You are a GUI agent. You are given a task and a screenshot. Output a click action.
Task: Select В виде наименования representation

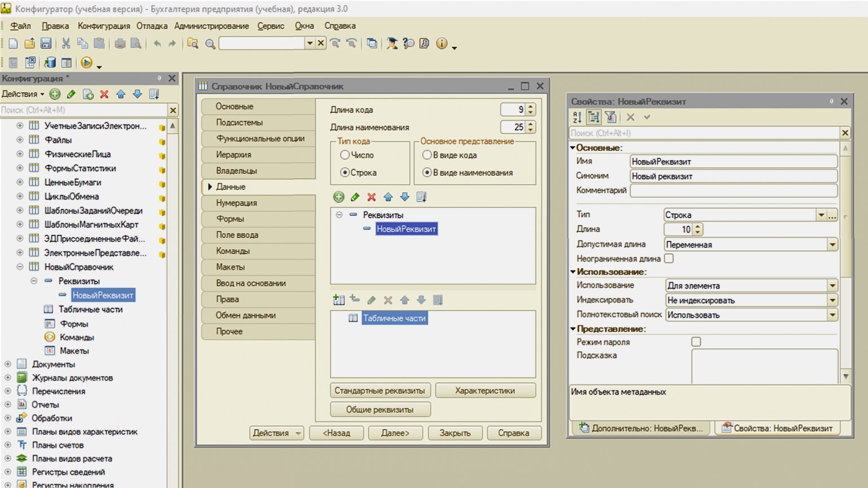click(427, 172)
